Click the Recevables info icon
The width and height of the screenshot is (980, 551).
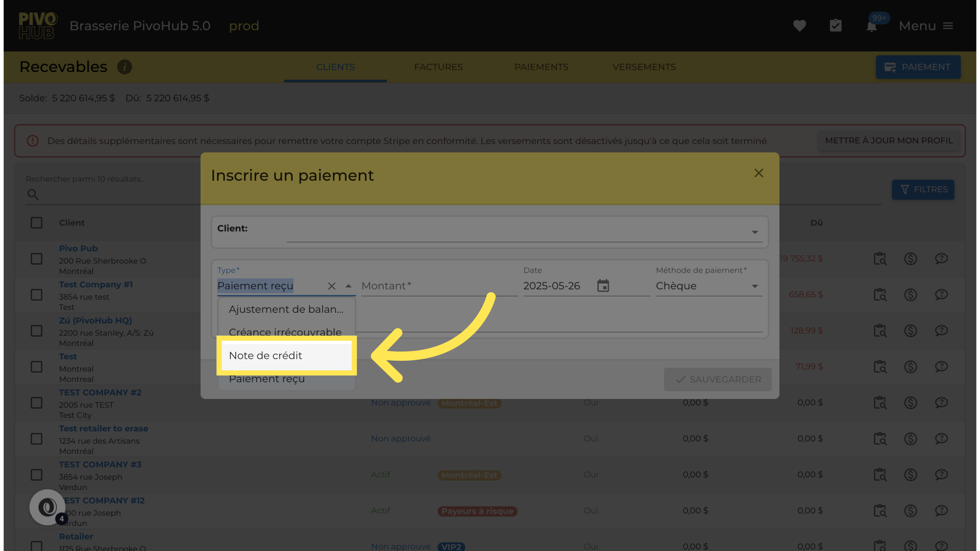click(x=125, y=67)
